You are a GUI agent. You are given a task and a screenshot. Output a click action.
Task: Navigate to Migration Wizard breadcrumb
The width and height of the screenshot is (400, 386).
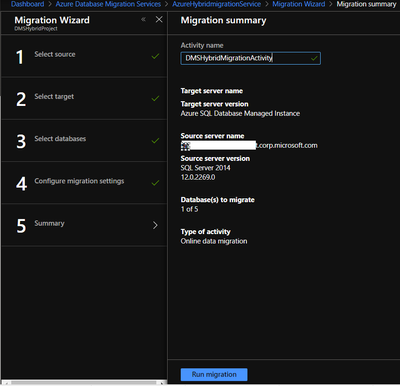click(x=299, y=4)
